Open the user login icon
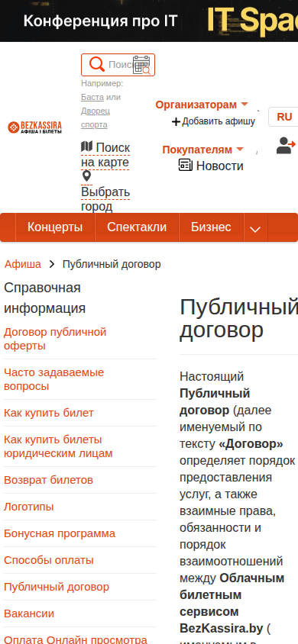Viewport: 298px width, 644px height. [286, 146]
